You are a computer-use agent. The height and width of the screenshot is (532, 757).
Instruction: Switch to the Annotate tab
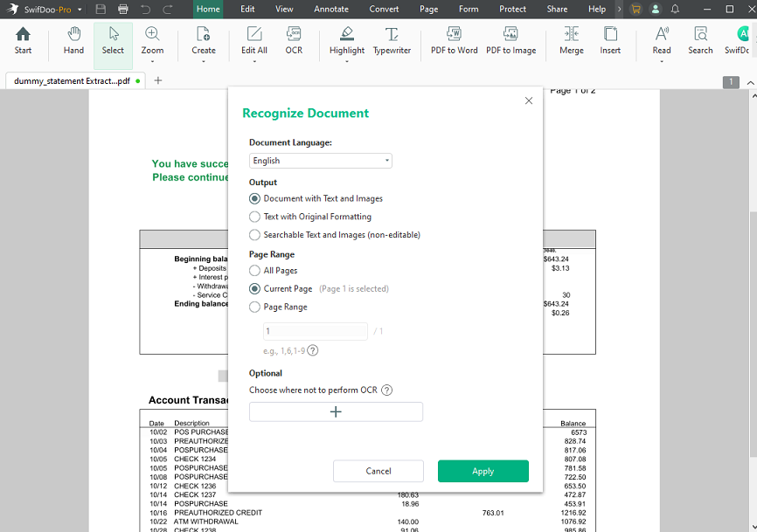(331, 9)
